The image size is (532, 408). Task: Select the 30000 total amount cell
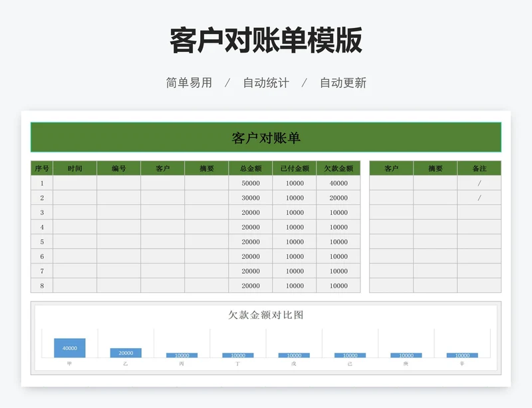click(251, 198)
